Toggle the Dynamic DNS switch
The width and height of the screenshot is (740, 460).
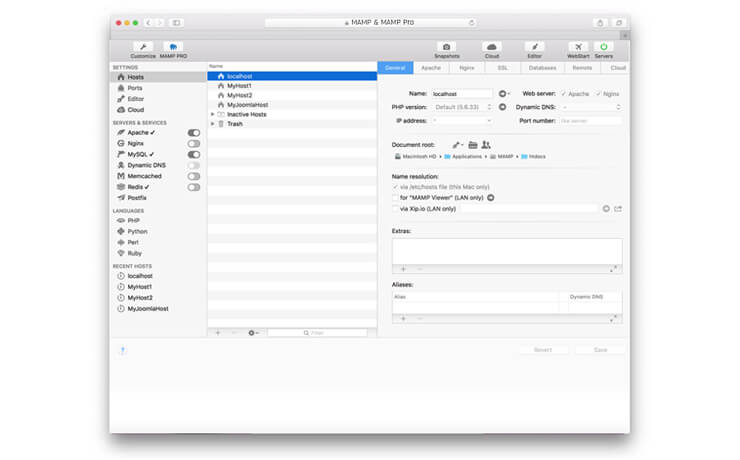(x=193, y=165)
